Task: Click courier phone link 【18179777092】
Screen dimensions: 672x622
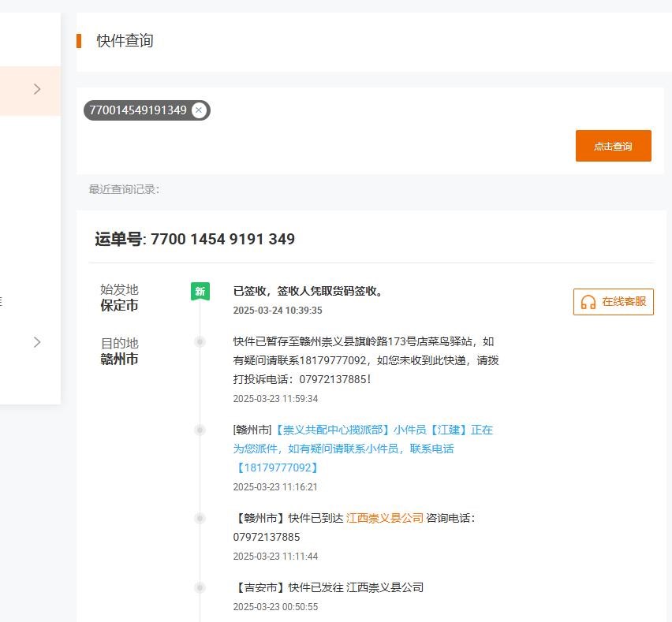Action: pos(277,467)
